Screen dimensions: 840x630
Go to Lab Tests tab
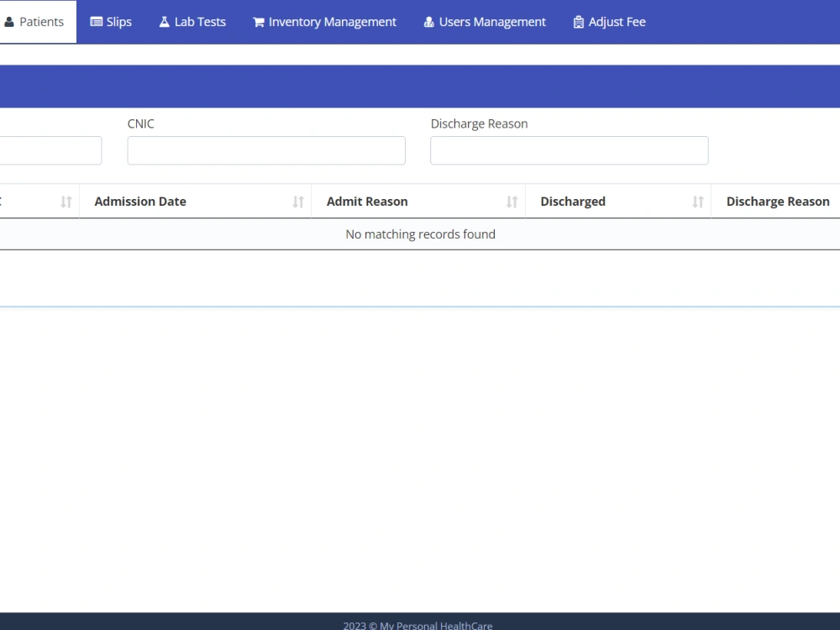[x=192, y=22]
